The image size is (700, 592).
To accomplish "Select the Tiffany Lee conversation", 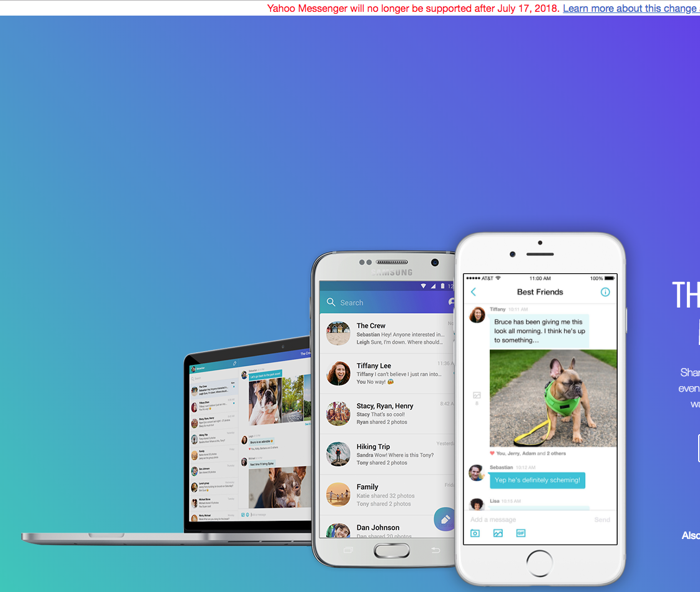I will pyautogui.click(x=387, y=373).
